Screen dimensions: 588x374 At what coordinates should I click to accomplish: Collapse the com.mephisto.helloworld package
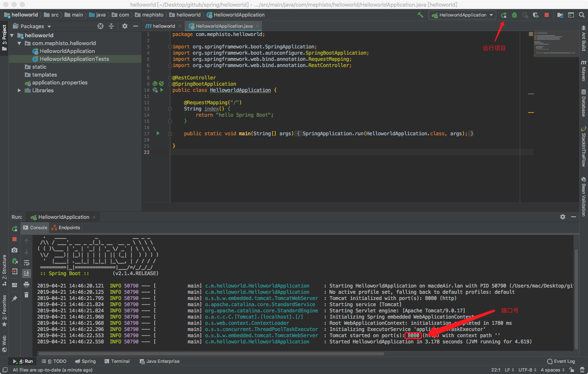click(19, 43)
